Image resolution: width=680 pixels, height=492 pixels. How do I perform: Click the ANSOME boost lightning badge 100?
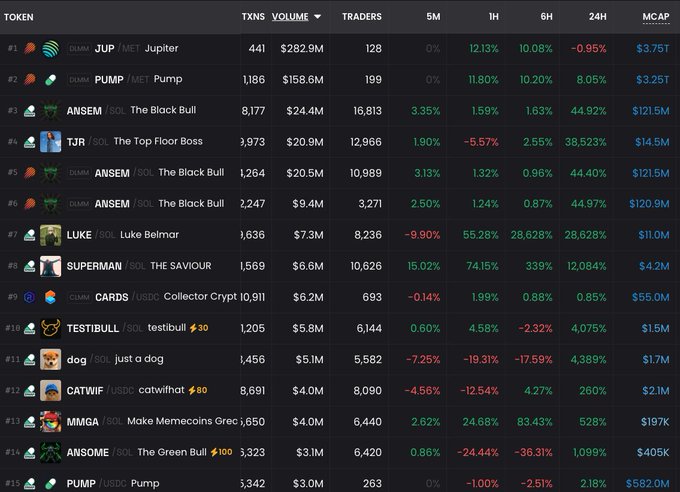coord(222,452)
